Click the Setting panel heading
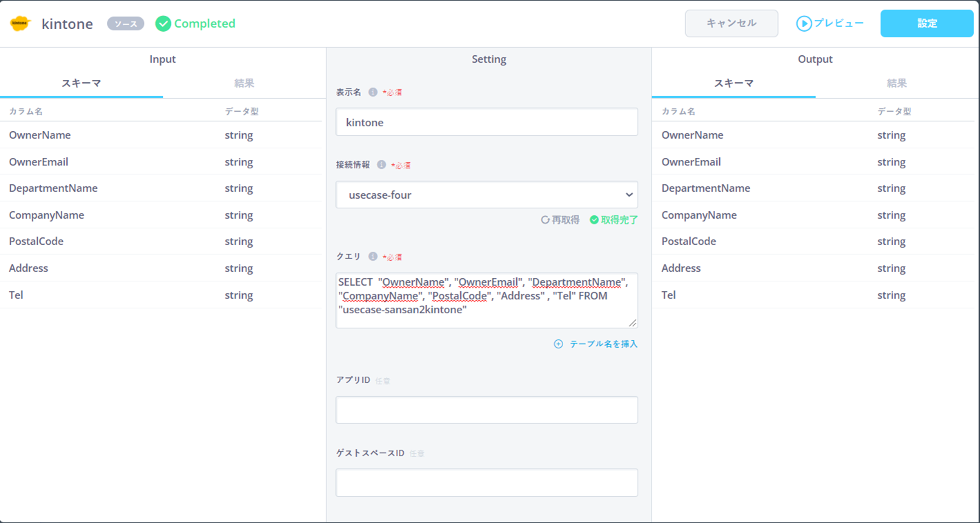The height and width of the screenshot is (523, 980). click(x=489, y=59)
